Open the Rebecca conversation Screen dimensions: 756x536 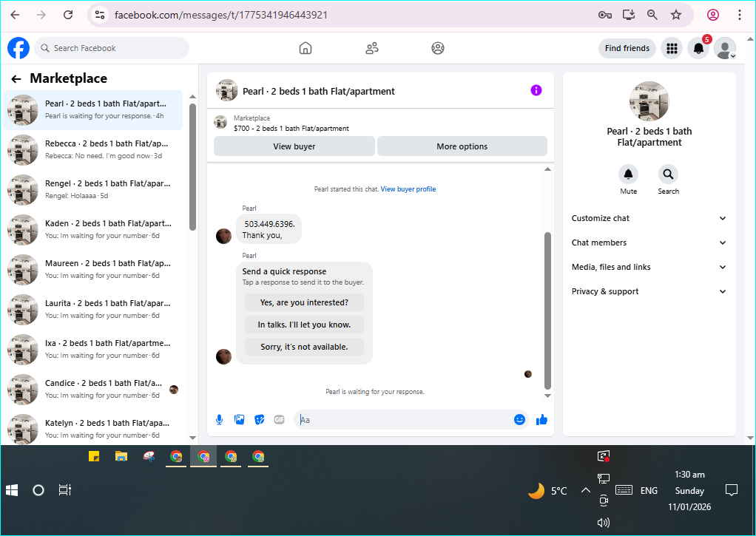coord(93,150)
